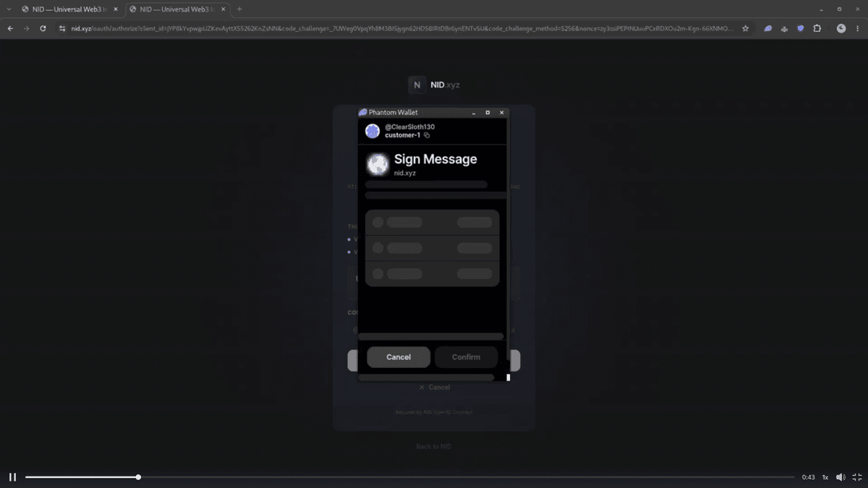The height and width of the screenshot is (488, 868).
Task: Click the @ClearSloth130 username
Action: click(409, 127)
